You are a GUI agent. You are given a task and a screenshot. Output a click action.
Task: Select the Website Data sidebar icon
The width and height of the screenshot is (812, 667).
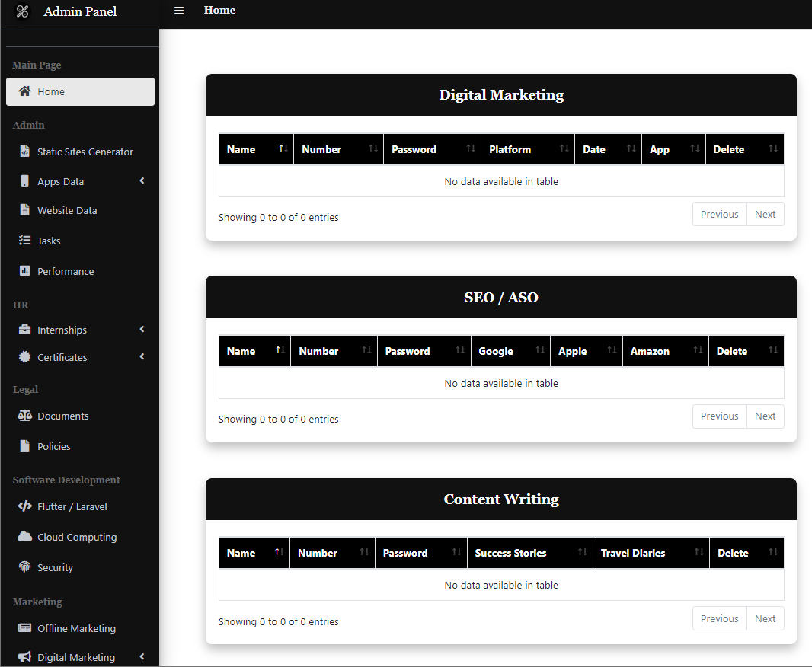[x=24, y=210]
